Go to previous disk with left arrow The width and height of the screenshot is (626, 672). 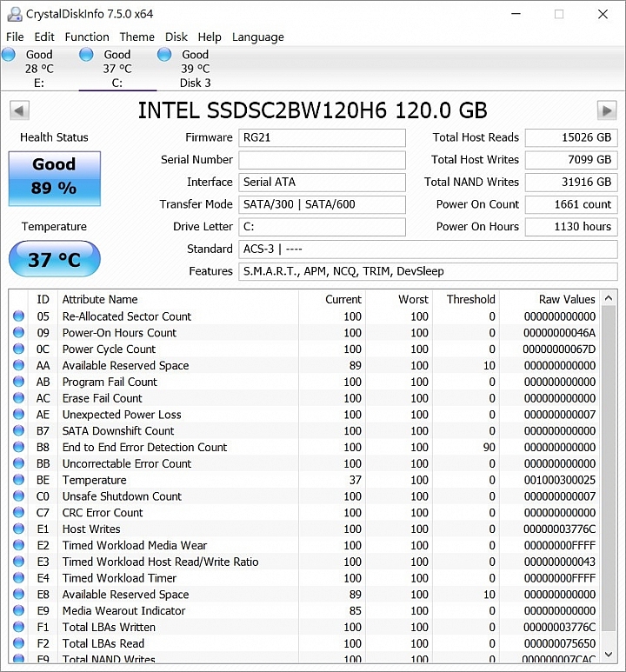pyautogui.click(x=19, y=110)
